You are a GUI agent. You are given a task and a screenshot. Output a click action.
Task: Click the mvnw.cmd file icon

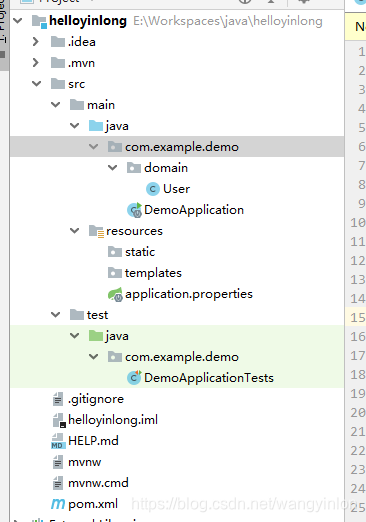(x=58, y=483)
